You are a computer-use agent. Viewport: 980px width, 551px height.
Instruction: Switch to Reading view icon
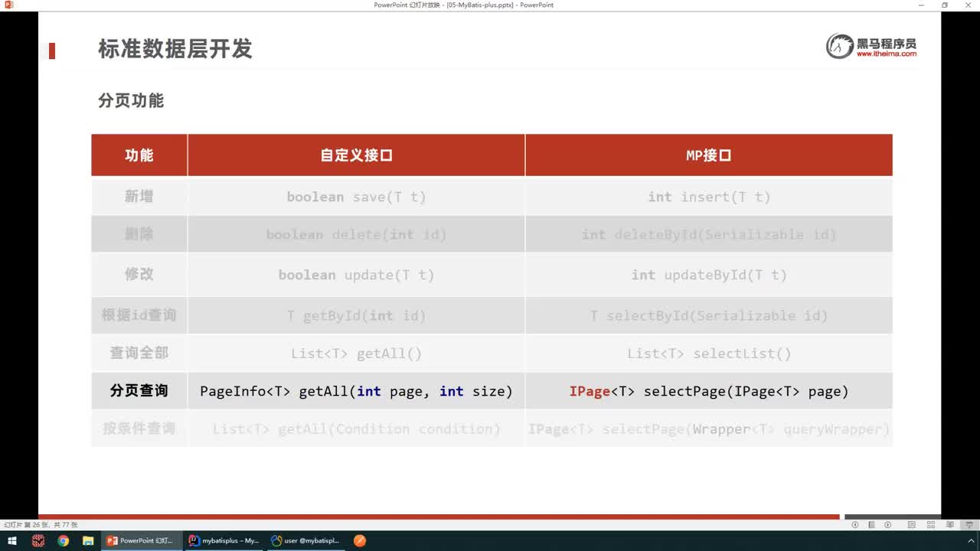[x=950, y=525]
